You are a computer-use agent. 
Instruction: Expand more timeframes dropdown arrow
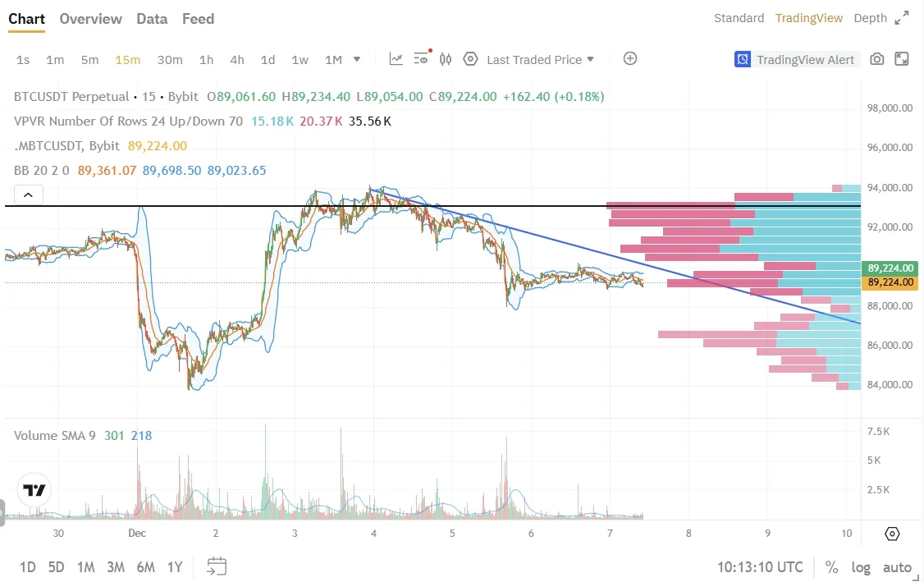pos(357,59)
